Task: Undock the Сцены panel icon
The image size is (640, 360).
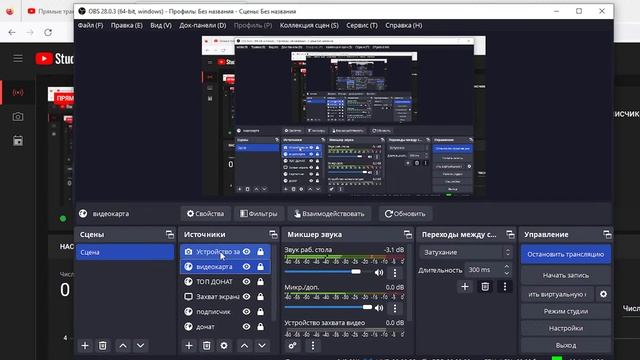Action: point(170,234)
